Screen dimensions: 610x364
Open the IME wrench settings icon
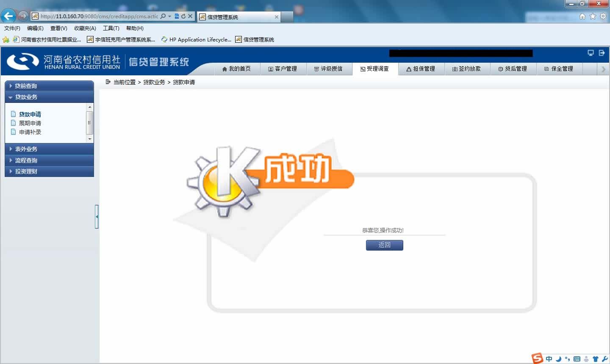pos(604,359)
